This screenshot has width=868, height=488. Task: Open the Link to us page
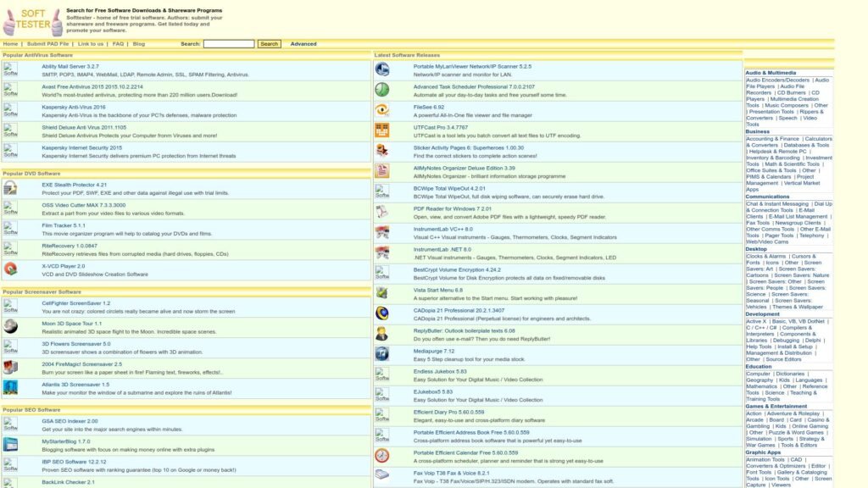91,44
